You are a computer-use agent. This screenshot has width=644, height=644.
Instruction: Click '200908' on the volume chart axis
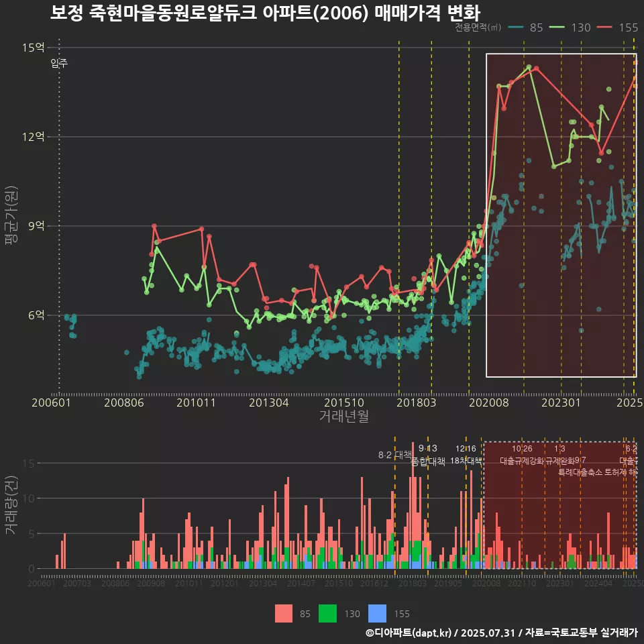[151, 583]
